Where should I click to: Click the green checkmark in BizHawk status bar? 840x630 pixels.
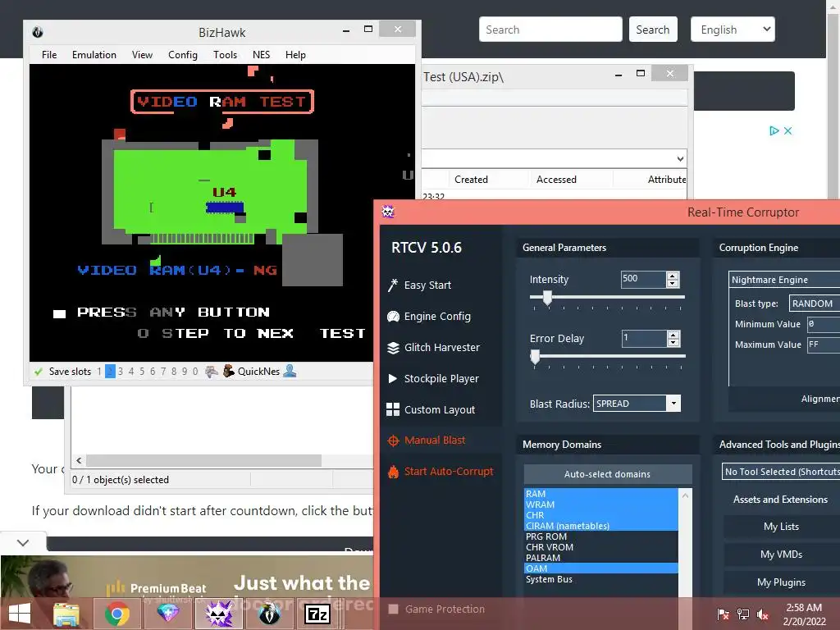[x=38, y=372]
